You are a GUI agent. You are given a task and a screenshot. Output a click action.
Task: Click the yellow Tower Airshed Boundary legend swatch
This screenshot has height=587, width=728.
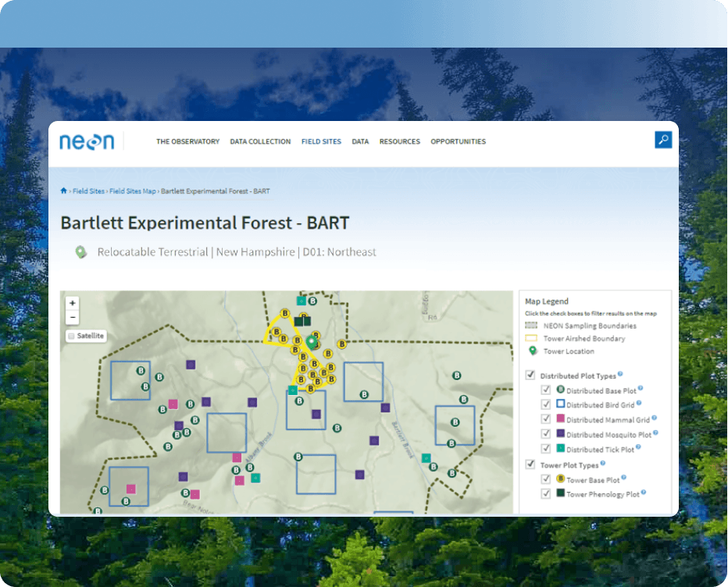pos(531,338)
